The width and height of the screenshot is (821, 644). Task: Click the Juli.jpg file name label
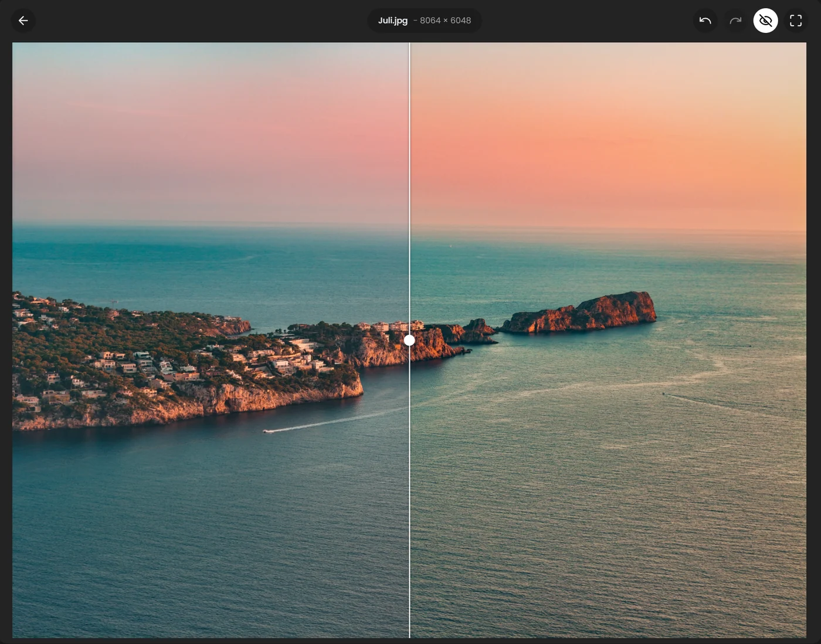pos(393,21)
